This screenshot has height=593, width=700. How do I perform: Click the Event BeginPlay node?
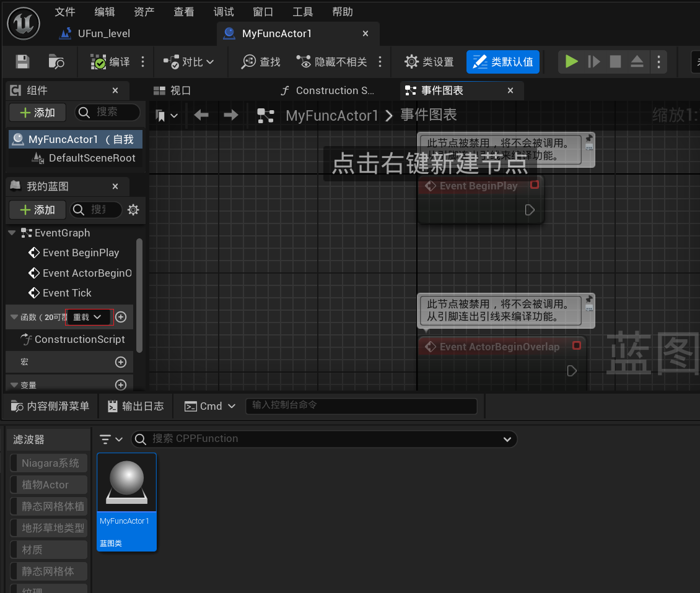481,199
